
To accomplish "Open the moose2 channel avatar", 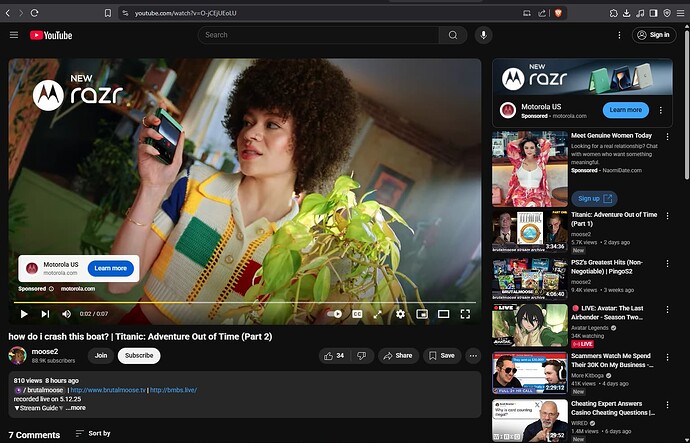I will 18,355.
